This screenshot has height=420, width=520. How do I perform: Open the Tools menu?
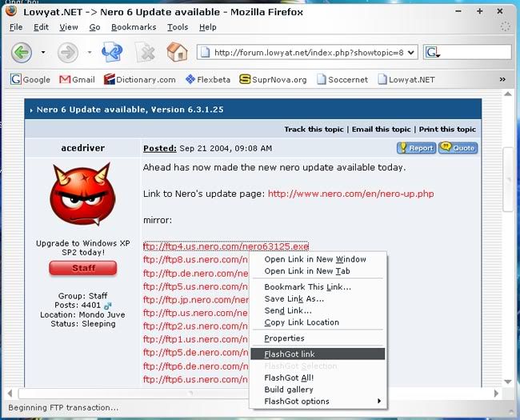178,27
